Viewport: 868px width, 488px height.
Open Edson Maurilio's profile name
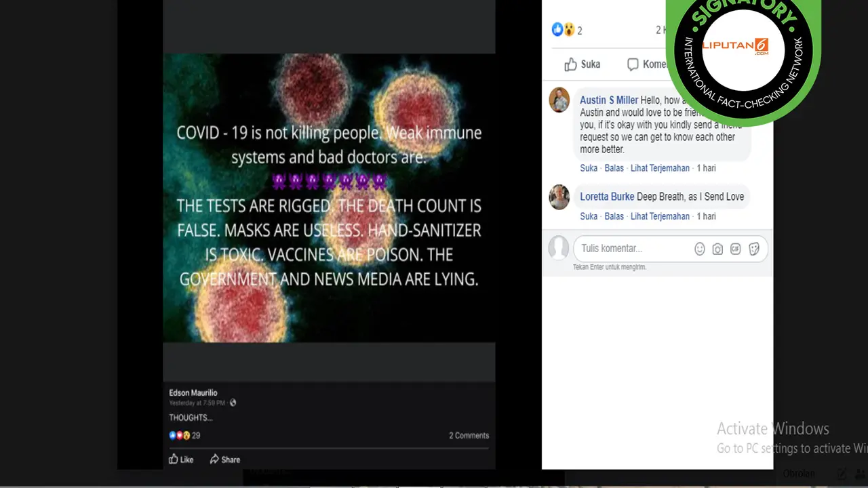pyautogui.click(x=193, y=393)
